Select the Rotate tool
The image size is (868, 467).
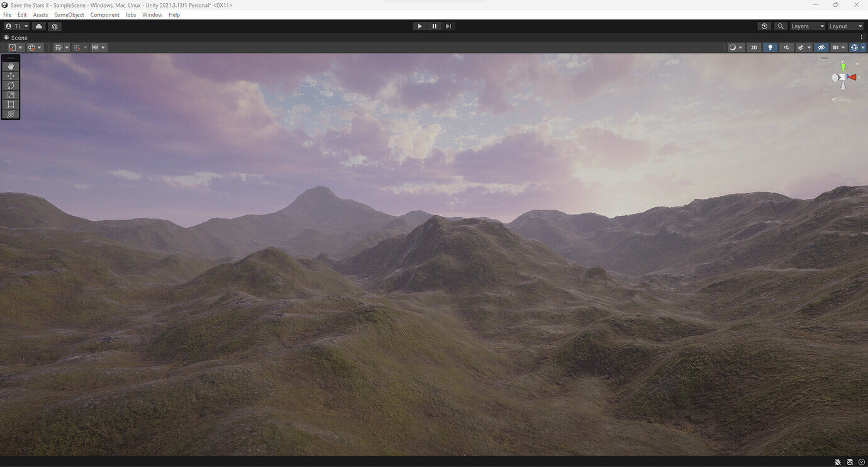click(10, 85)
